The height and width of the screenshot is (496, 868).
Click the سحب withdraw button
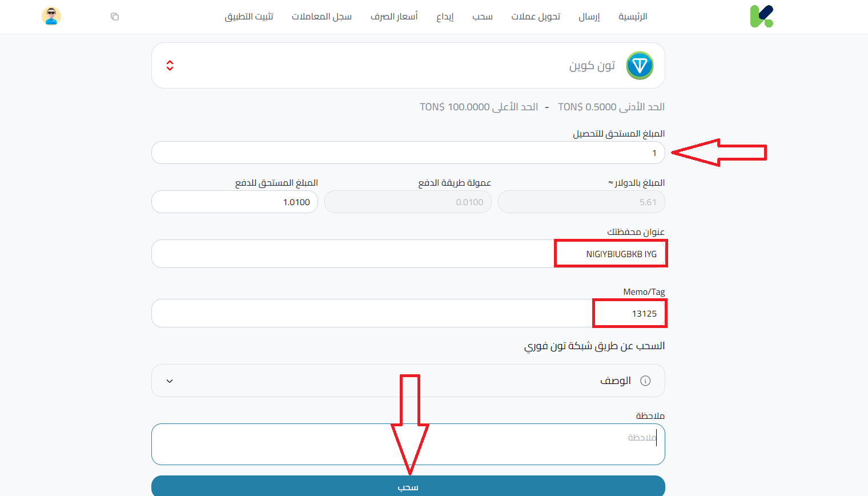coord(408,487)
